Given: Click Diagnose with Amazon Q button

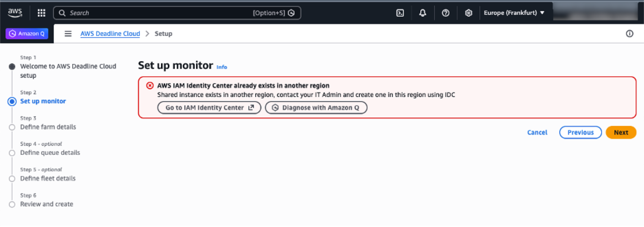Looking at the screenshot, I should 316,108.
